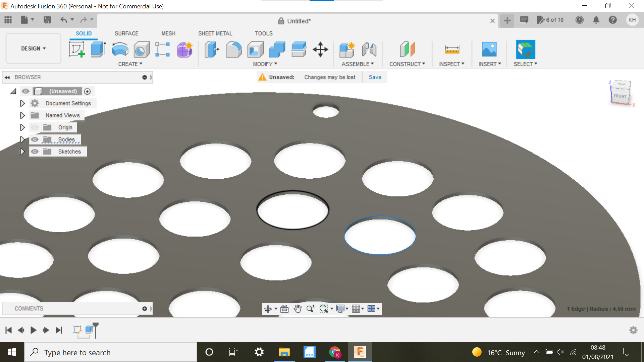Select the Extrude tool

(98, 49)
